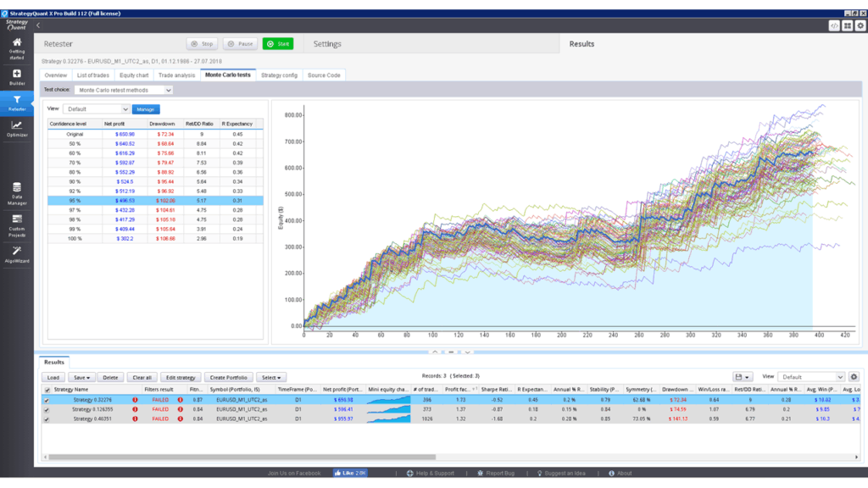This screenshot has width=868, height=488.
Task: Uncheck Strategy 0.32276 row checkbox
Action: [47, 399]
